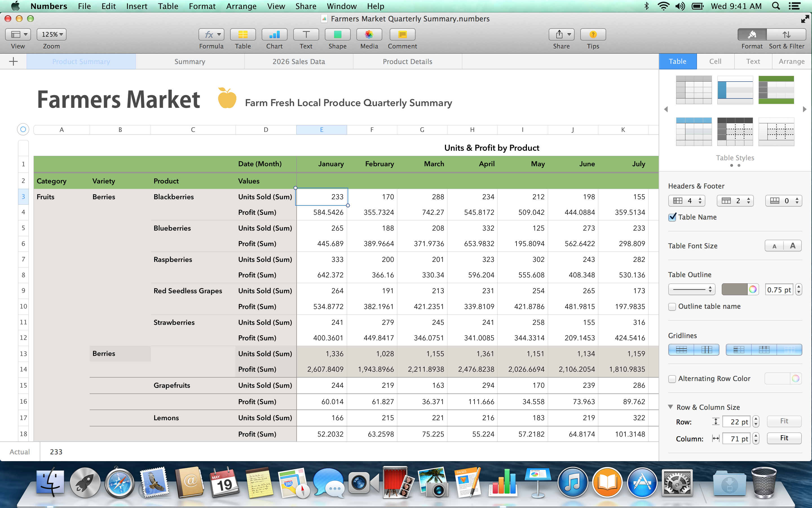
Task: Switch to the 2026 Sales Data sheet
Action: (299, 62)
